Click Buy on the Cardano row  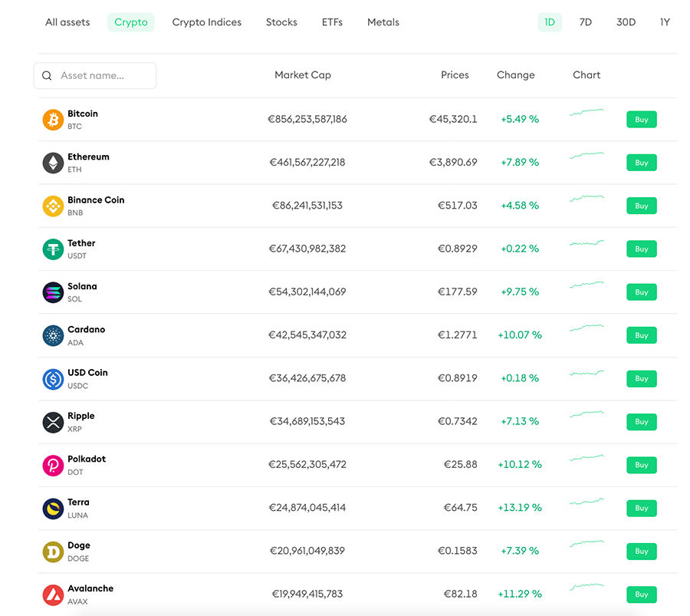[x=642, y=335]
